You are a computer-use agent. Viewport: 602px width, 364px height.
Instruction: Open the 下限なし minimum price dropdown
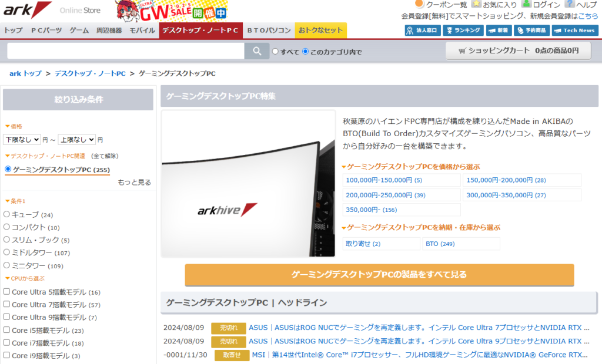[x=22, y=140]
